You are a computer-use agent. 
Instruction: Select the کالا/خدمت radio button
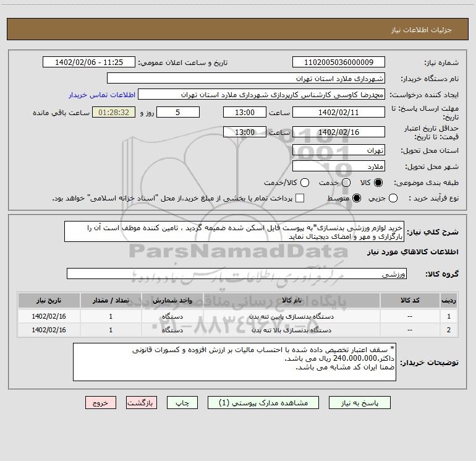[305, 183]
